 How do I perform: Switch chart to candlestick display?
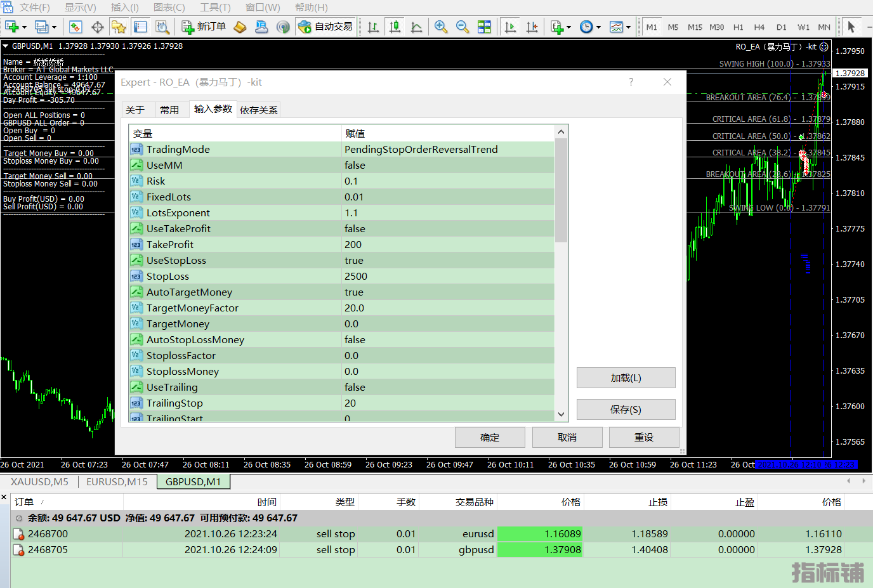click(x=395, y=27)
